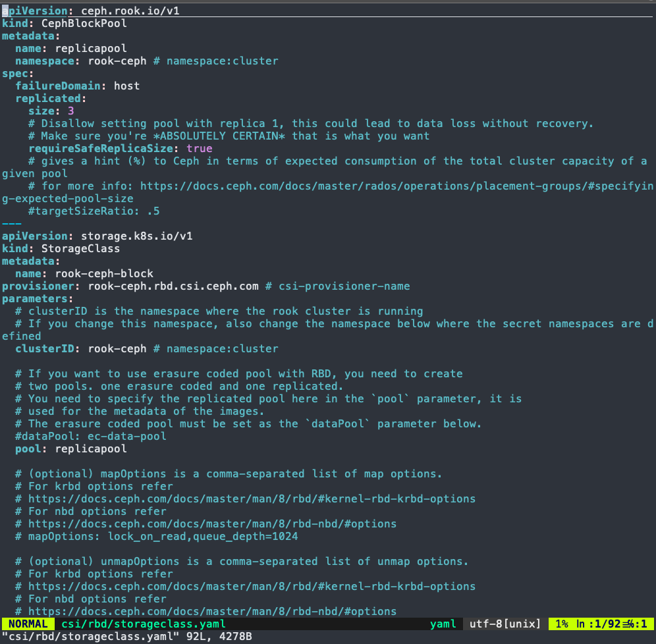Click the 'failureDomain: host' line
The width and height of the screenshot is (656, 644).
[77, 86]
